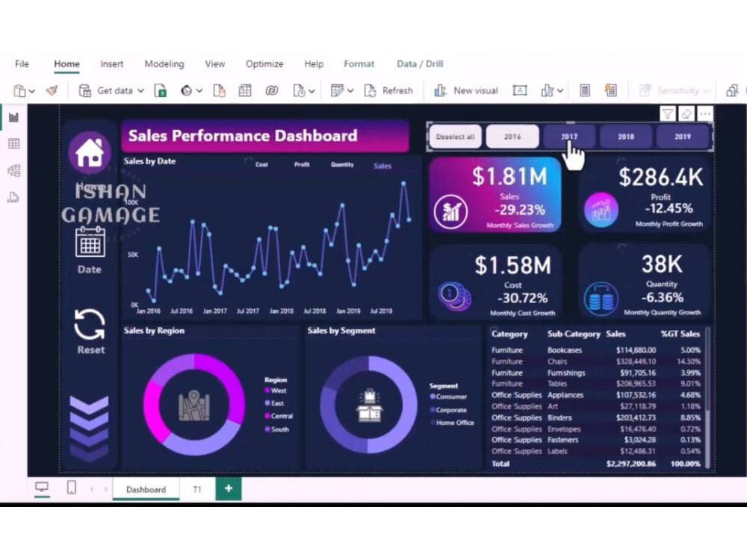Viewport: 747px width, 560px height.
Task: Expand the Data hub dropdown arrow
Action: pos(199,91)
